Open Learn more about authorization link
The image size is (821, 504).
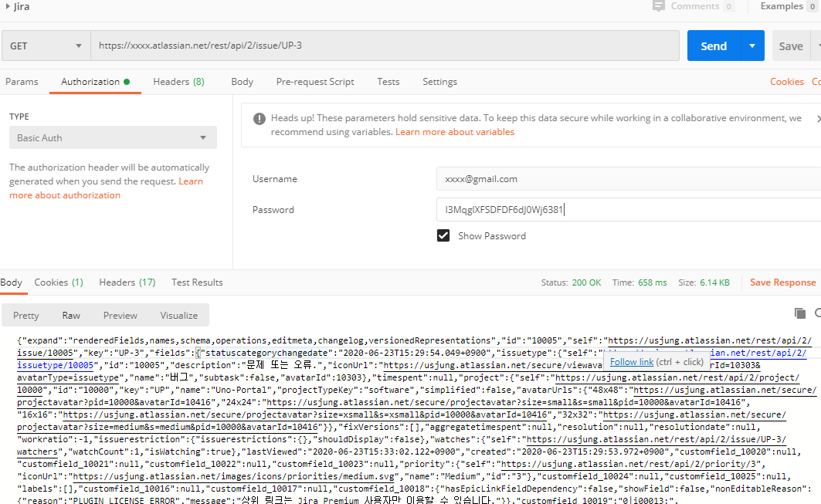tap(107, 188)
